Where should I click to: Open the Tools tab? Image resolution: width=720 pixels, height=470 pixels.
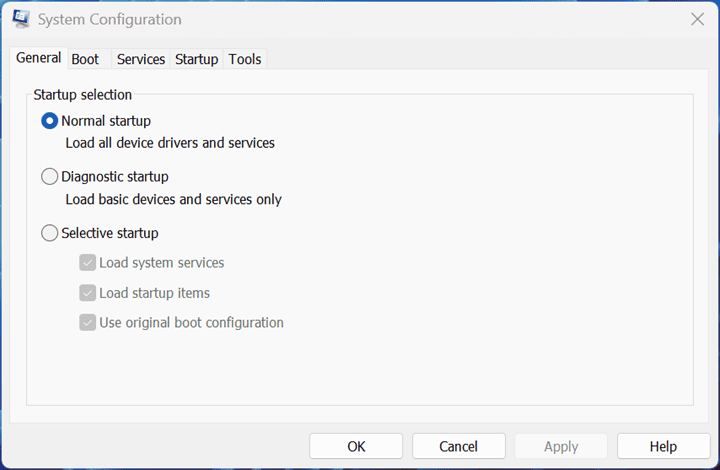click(x=245, y=59)
